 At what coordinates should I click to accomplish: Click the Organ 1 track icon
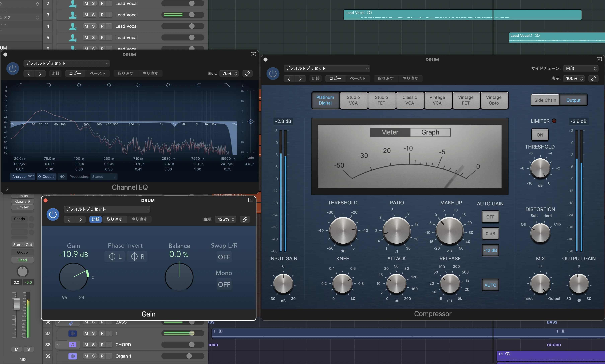point(72,356)
